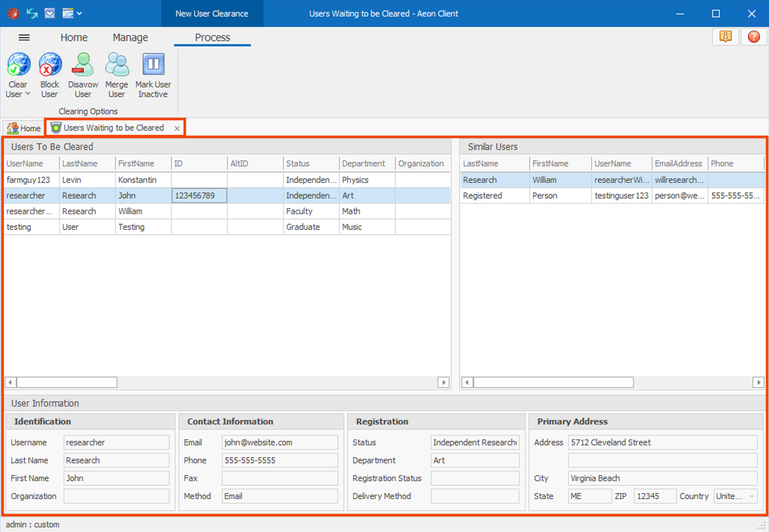The height and width of the screenshot is (532, 769).
Task: Open the Country dropdown in Primary Address
Action: coord(751,496)
